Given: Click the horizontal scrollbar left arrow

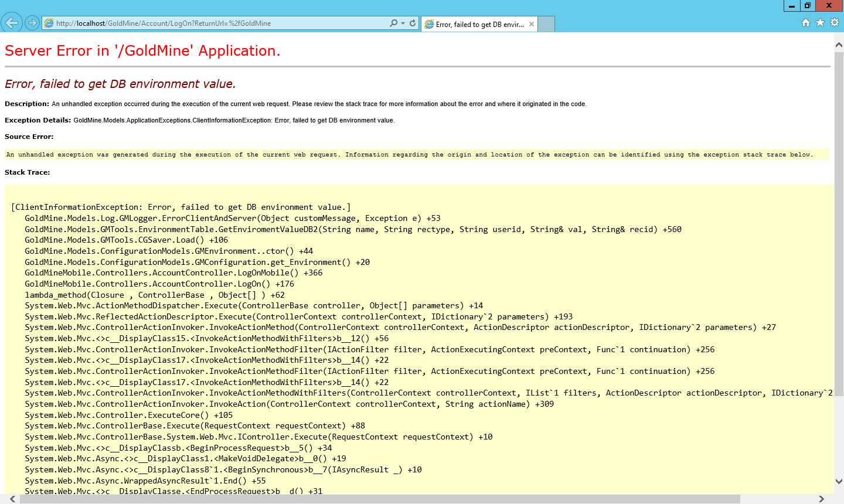Looking at the screenshot, I should [12, 499].
